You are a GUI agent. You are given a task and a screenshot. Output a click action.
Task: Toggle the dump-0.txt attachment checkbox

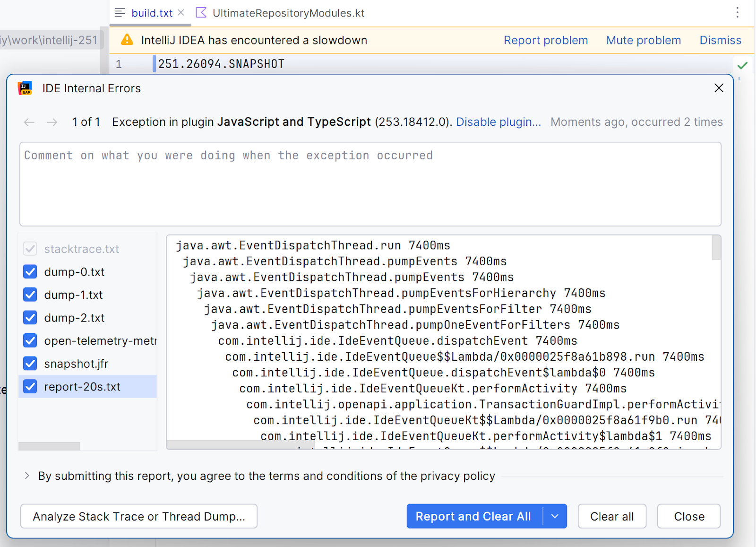[x=30, y=272]
